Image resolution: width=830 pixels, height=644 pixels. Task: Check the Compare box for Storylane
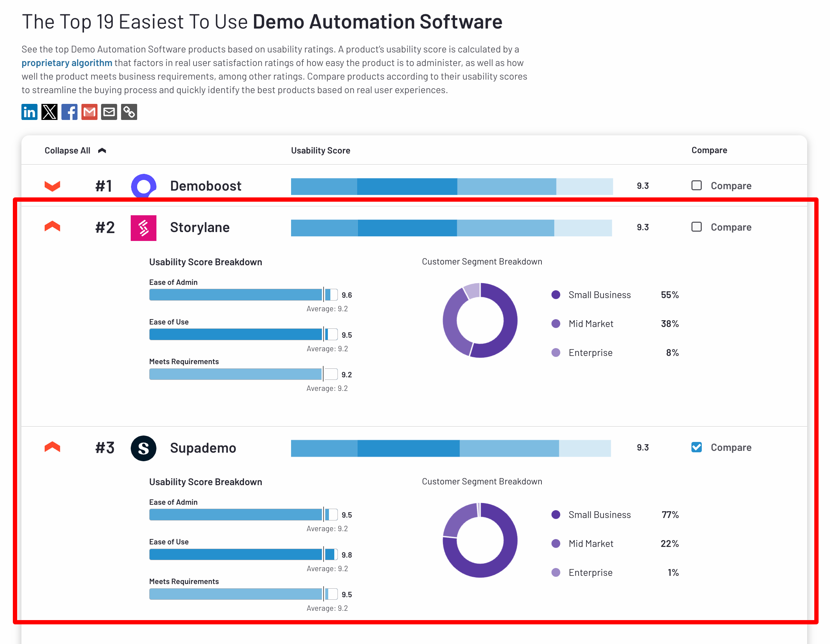click(696, 227)
